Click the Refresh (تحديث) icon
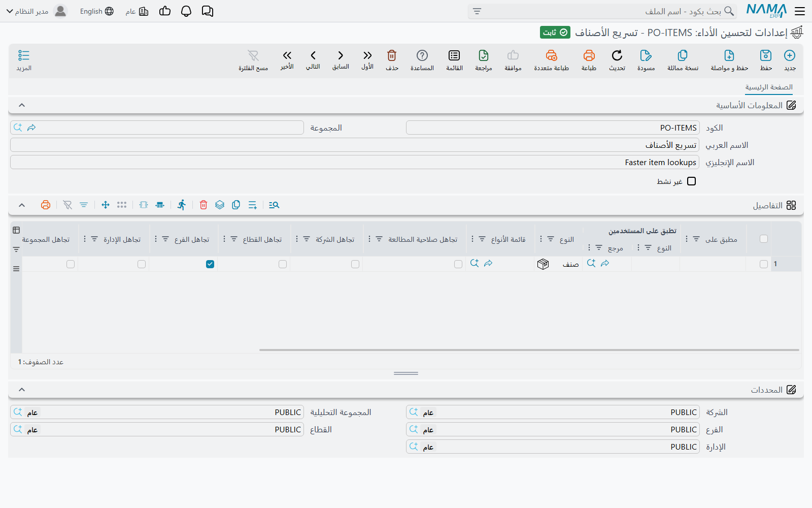Screen dimensions: 812x508 tap(617, 55)
